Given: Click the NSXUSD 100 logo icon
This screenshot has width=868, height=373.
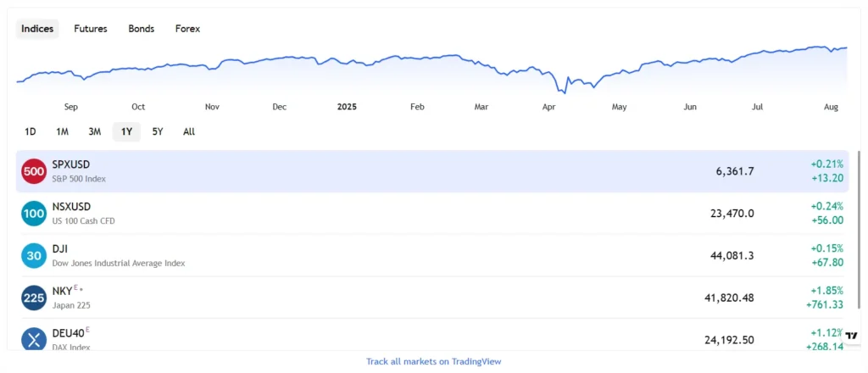Looking at the screenshot, I should point(34,214).
